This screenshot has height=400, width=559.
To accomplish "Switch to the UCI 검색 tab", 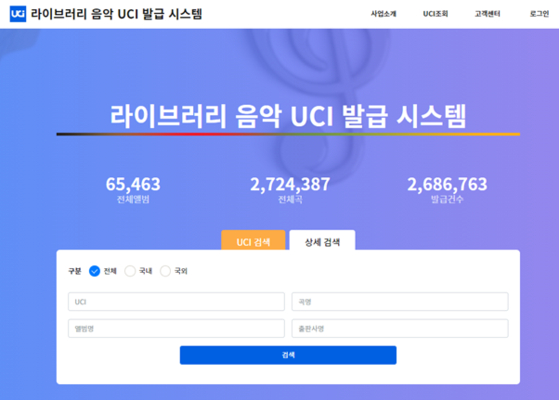I will point(253,241).
